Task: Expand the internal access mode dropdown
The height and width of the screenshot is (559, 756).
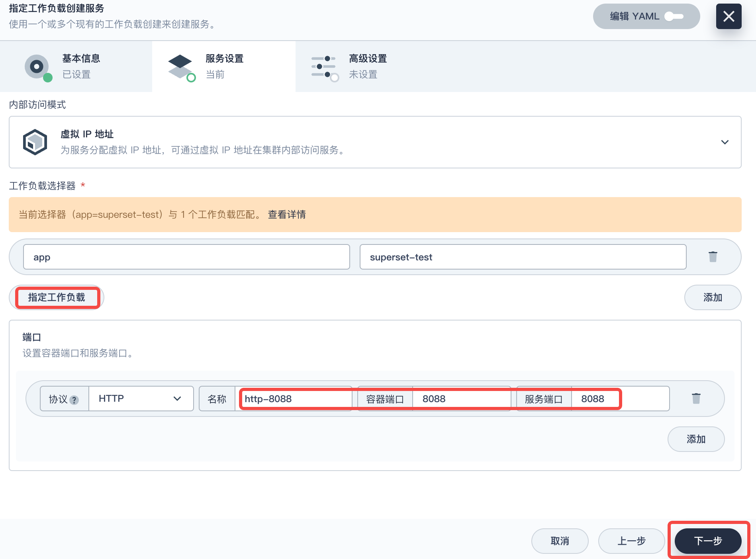Action: [725, 142]
